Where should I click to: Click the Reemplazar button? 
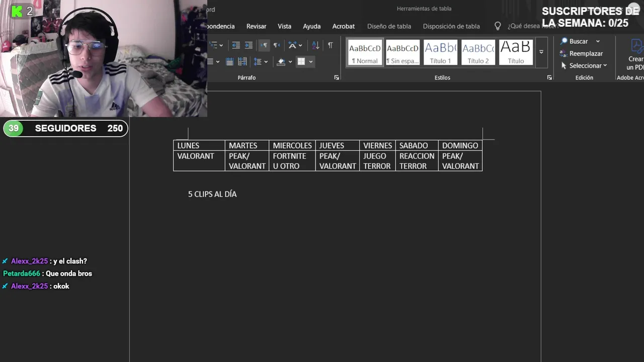(x=581, y=53)
